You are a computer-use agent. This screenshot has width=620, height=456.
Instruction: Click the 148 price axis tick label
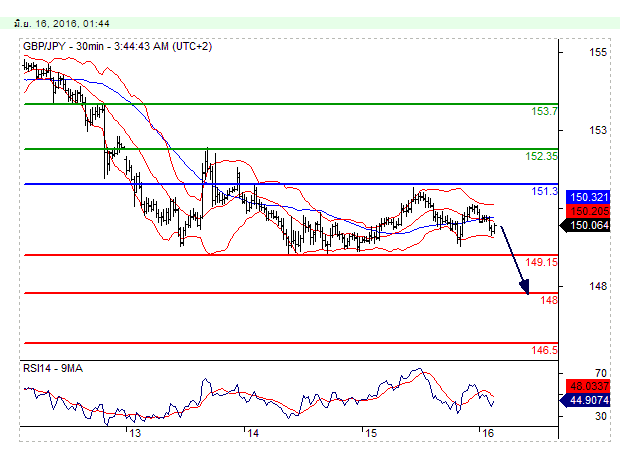[597, 286]
